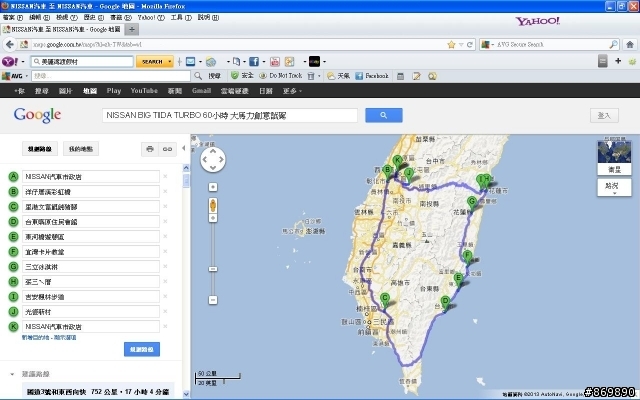
Task: Open the 我的地點 (My places) button
Action: pyautogui.click(x=81, y=149)
